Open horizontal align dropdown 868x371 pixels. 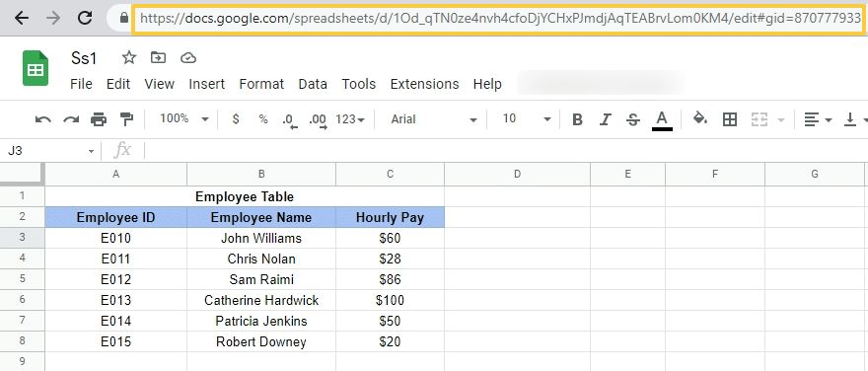[x=818, y=119]
